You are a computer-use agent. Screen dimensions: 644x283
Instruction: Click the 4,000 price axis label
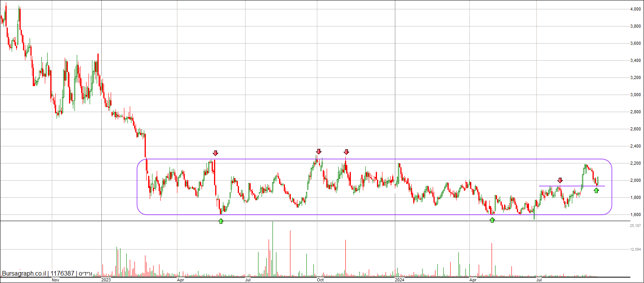pos(635,9)
